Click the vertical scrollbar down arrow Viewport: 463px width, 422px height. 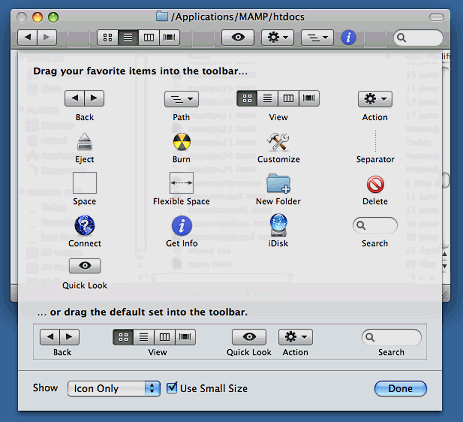445,266
